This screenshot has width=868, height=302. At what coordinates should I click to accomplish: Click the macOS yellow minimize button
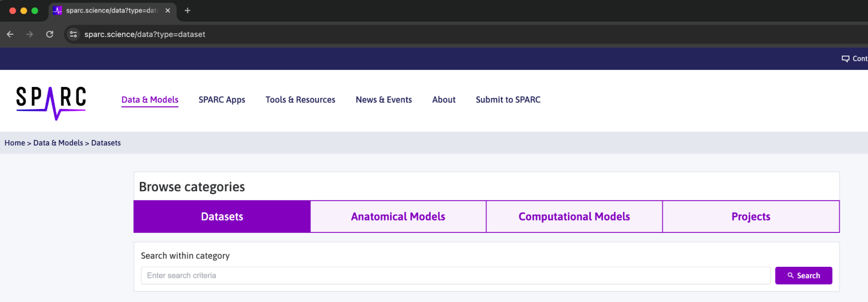(23, 10)
